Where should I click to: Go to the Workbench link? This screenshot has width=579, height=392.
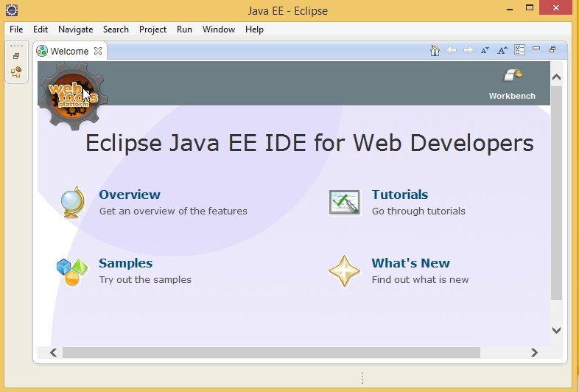[512, 96]
